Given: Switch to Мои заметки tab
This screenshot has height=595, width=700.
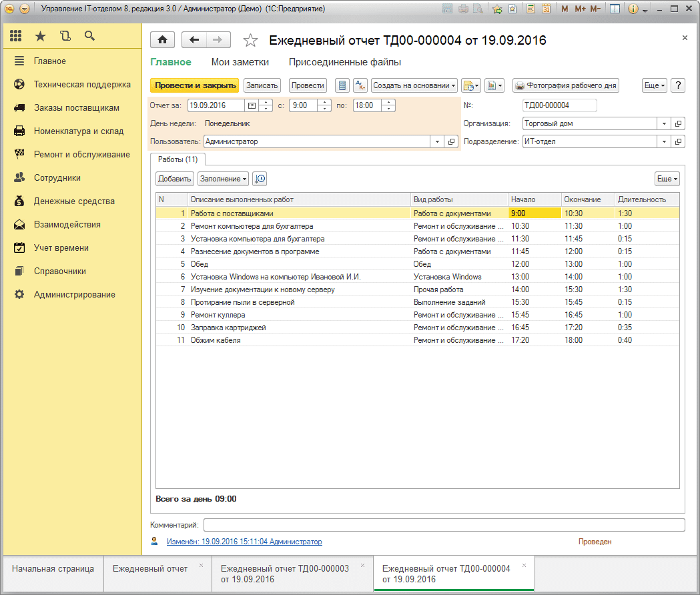Looking at the screenshot, I should click(240, 62).
